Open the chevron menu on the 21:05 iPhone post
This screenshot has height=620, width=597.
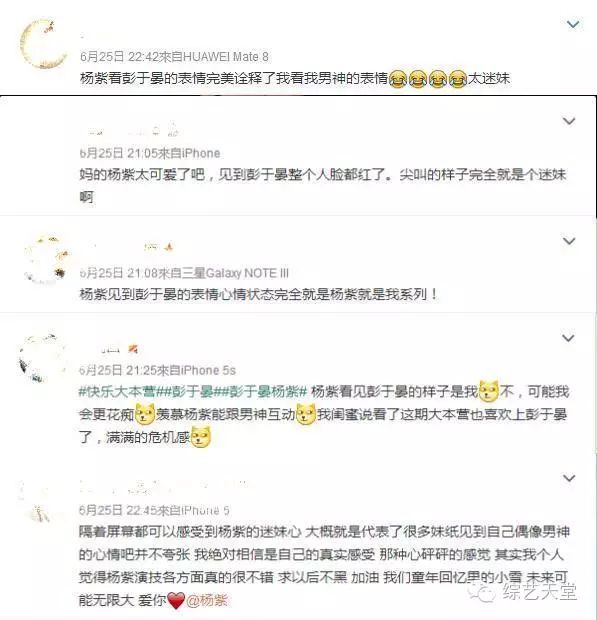pos(569,121)
